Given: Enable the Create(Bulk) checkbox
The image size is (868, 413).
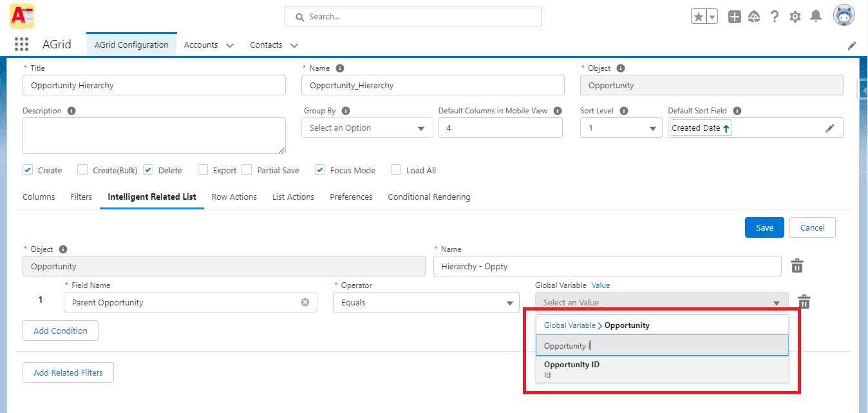Looking at the screenshot, I should coord(82,170).
